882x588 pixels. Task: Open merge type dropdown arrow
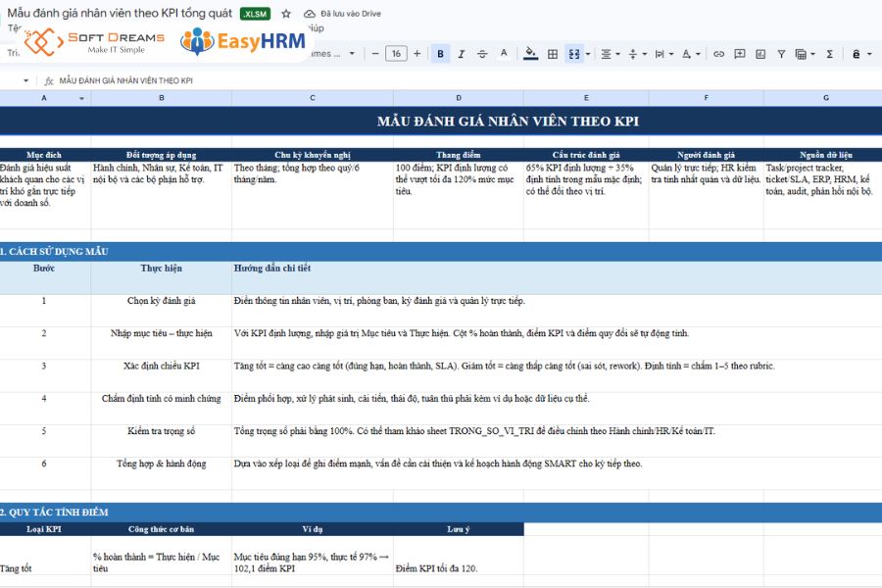point(588,54)
